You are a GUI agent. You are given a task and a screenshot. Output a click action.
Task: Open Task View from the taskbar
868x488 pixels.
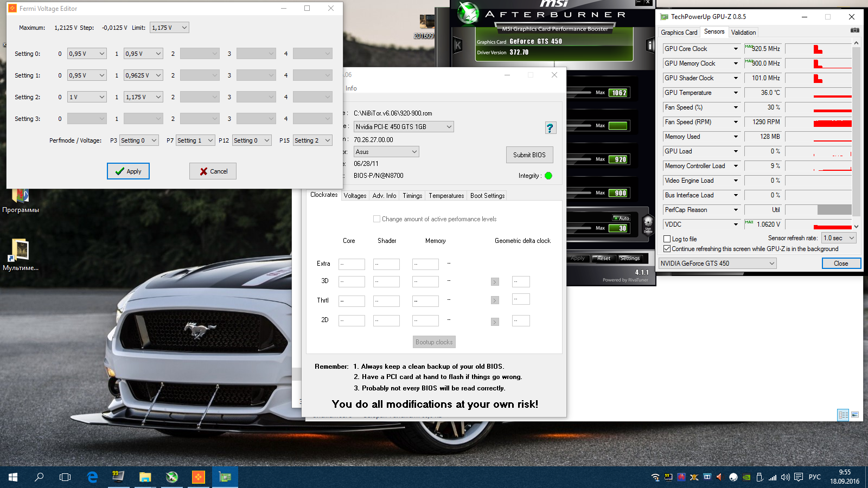point(65,477)
